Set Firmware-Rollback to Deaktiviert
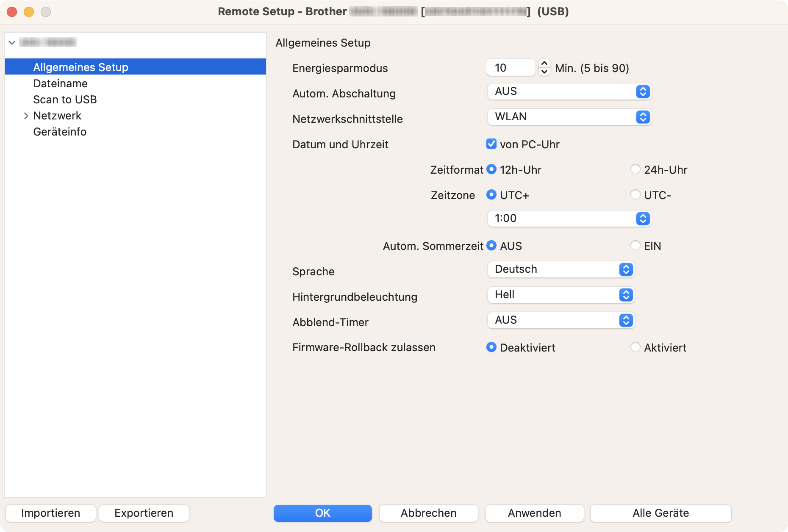The height and width of the screenshot is (532, 788). [x=491, y=347]
